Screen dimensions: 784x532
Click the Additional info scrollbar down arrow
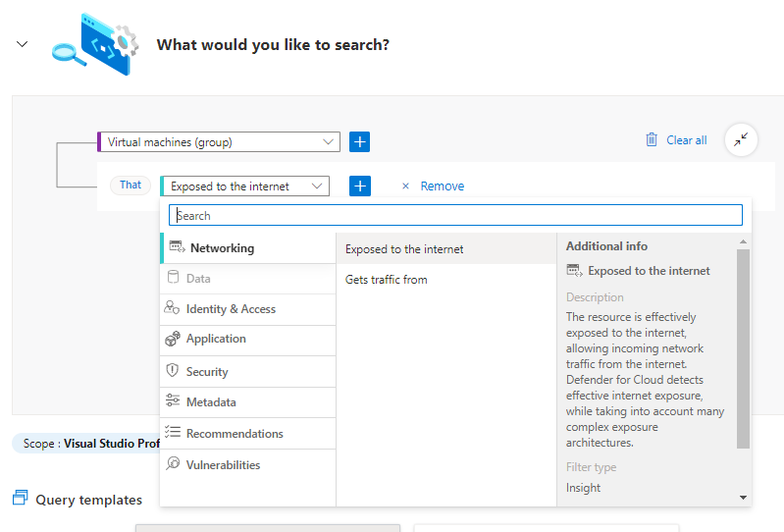[743, 499]
